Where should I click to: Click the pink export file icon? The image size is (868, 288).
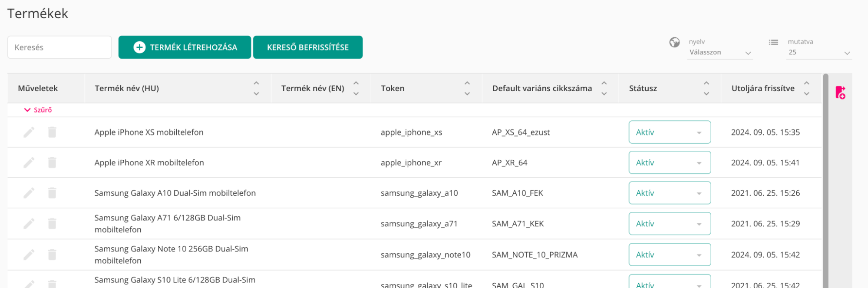coord(840,93)
